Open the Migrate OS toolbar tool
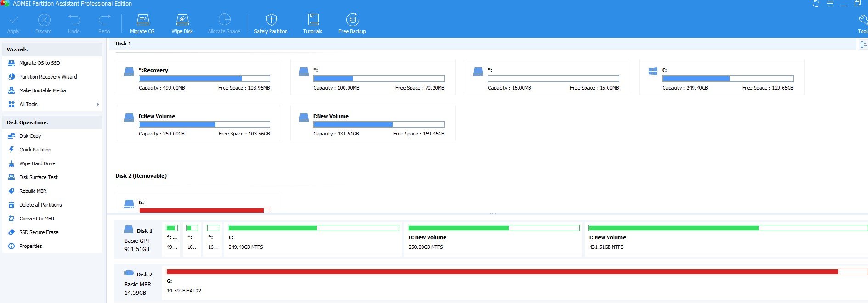This screenshot has height=303, width=868. coord(142,24)
